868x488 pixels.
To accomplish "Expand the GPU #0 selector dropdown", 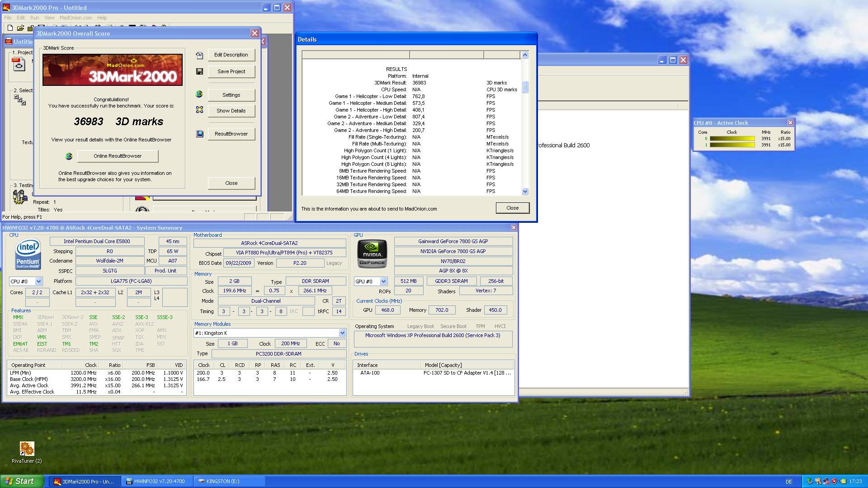I will pyautogui.click(x=383, y=281).
